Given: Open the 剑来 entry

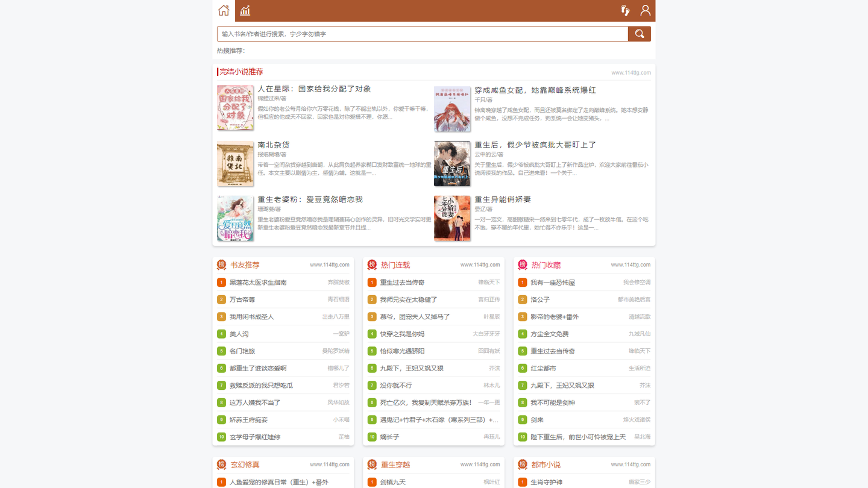Looking at the screenshot, I should 537,420.
